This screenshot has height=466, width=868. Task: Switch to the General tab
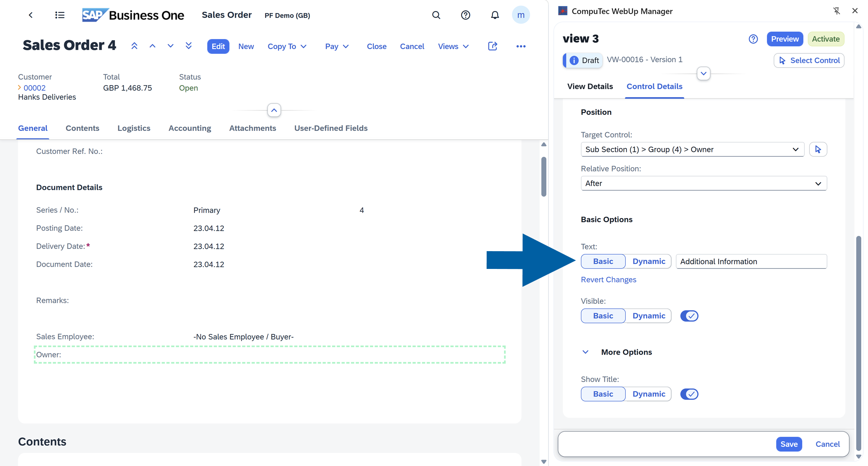[33, 128]
